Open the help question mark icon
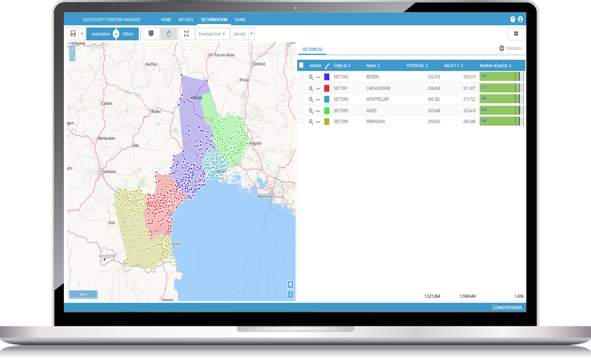Image resolution: width=591 pixels, height=364 pixels. [x=513, y=19]
